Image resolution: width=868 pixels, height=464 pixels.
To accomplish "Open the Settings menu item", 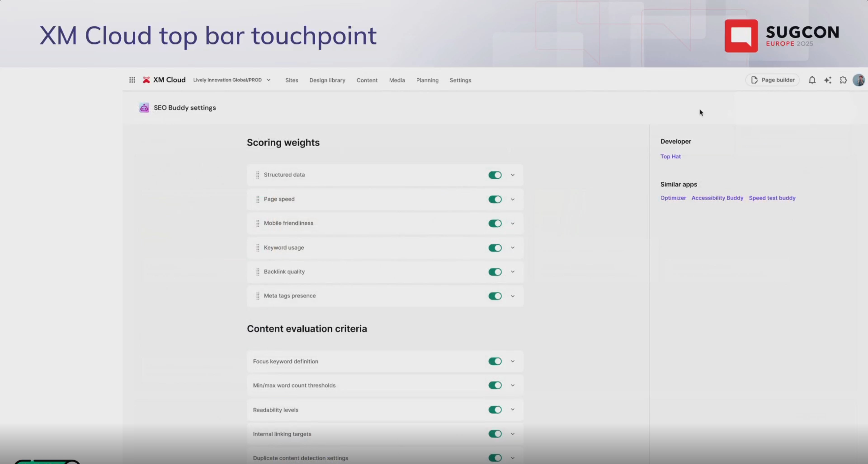I will click(x=460, y=80).
